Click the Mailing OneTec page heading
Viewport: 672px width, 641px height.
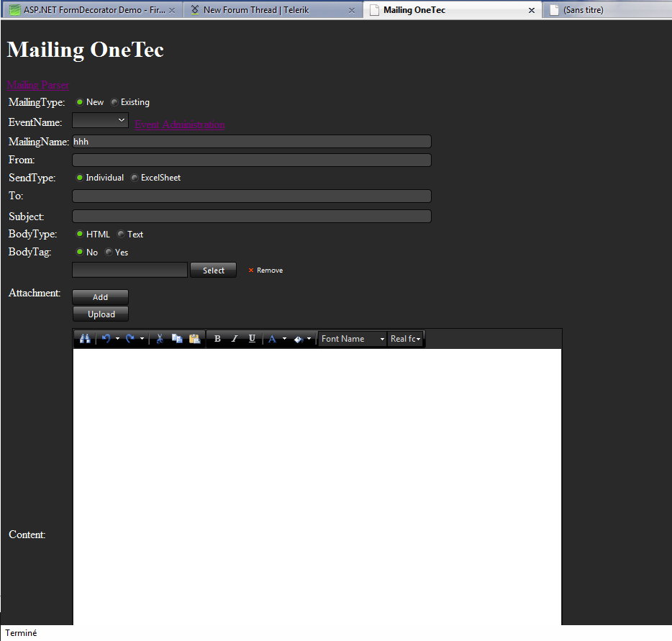(86, 50)
